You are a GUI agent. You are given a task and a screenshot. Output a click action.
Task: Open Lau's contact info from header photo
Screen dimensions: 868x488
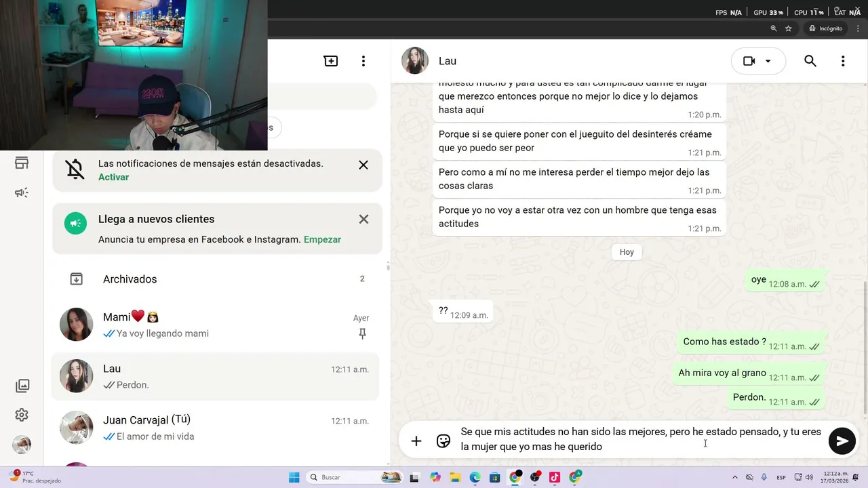pyautogui.click(x=415, y=61)
